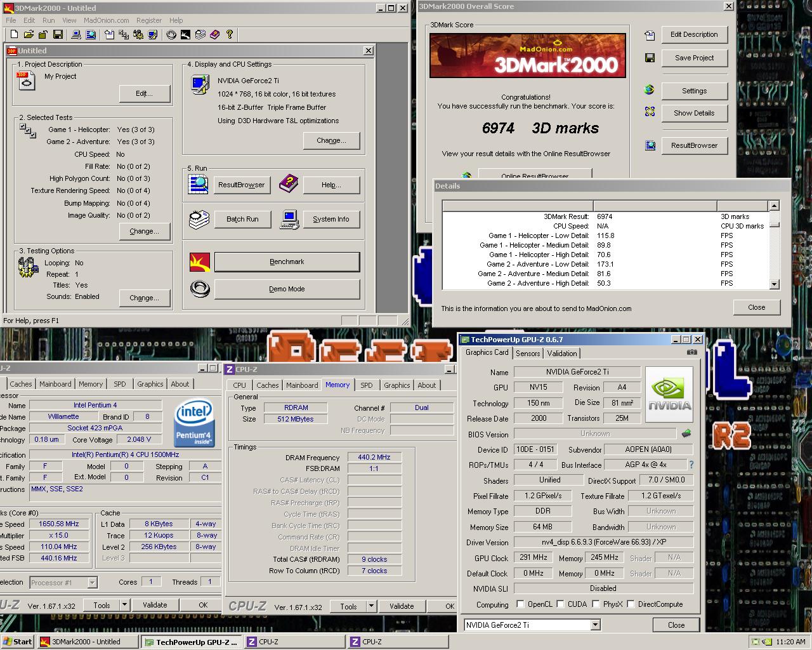This screenshot has width=812, height=650.
Task: Click the selected tests checkboxes toolbar icon
Action: pos(124,34)
